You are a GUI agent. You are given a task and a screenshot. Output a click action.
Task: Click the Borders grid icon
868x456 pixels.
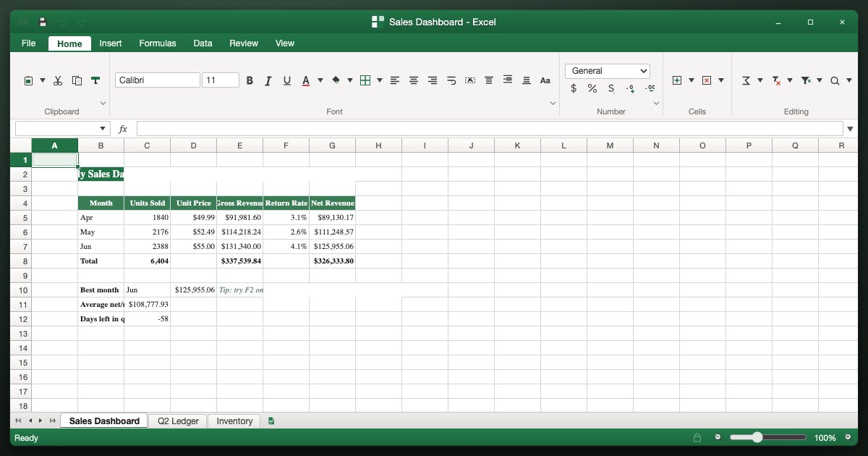point(365,80)
